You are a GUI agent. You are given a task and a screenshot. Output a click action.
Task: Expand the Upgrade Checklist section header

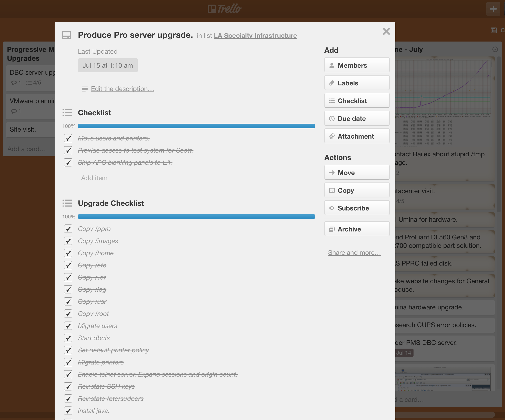(x=111, y=203)
